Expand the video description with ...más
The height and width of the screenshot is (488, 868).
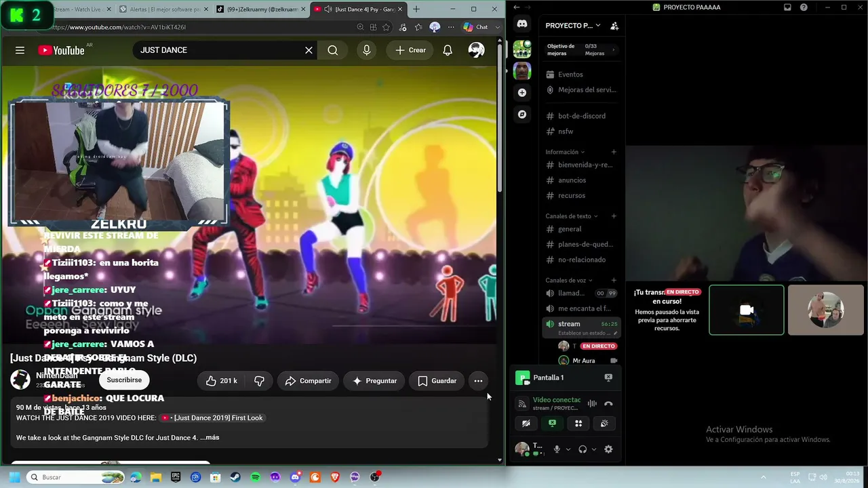tap(210, 438)
